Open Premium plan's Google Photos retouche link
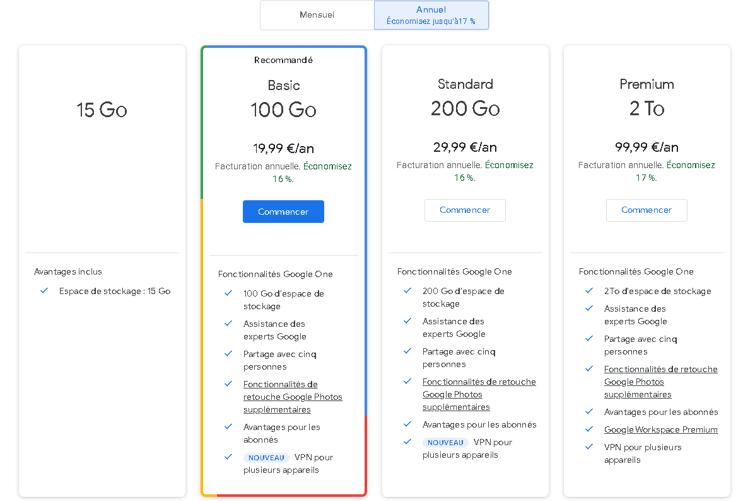 (661, 382)
